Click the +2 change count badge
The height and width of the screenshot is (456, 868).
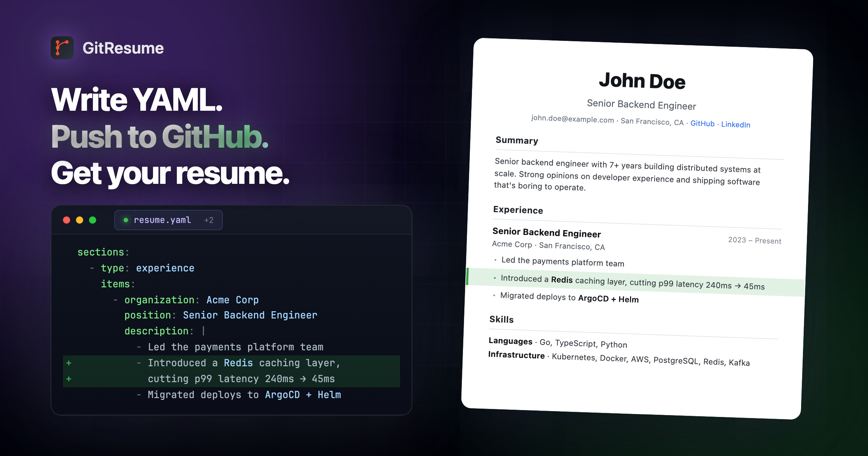pos(209,220)
